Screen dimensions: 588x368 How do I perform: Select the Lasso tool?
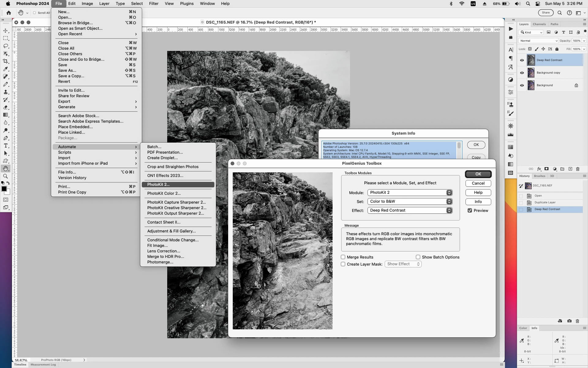pyautogui.click(x=6, y=46)
